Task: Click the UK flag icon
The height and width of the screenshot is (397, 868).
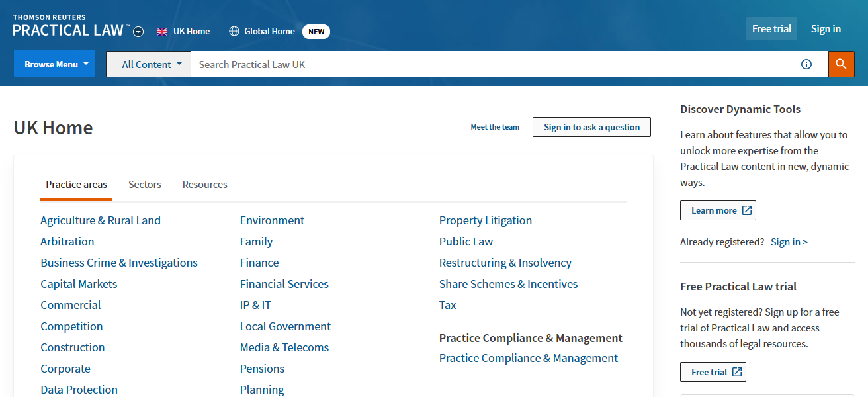Action: coord(162,31)
